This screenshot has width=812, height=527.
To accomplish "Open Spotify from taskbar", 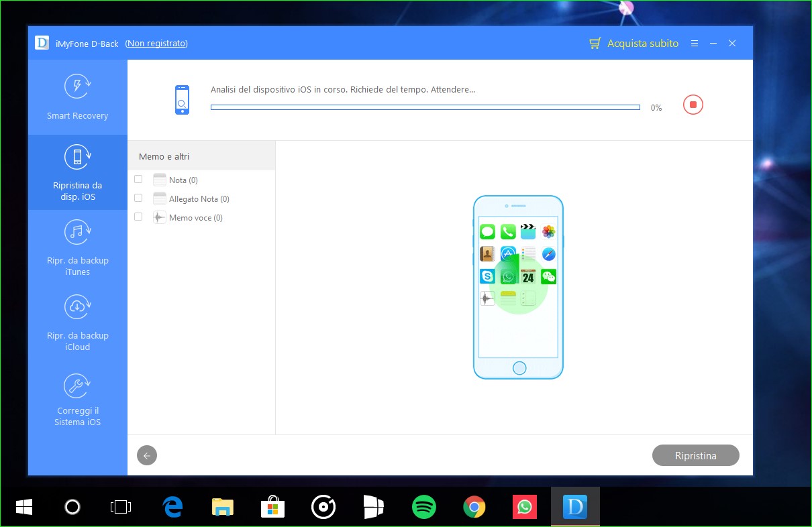I will pyautogui.click(x=423, y=507).
